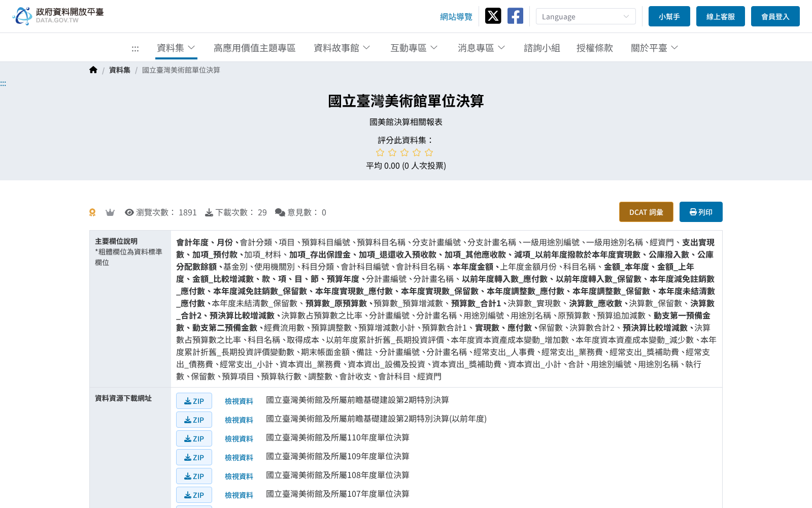Rate dataset with first star

380,152
